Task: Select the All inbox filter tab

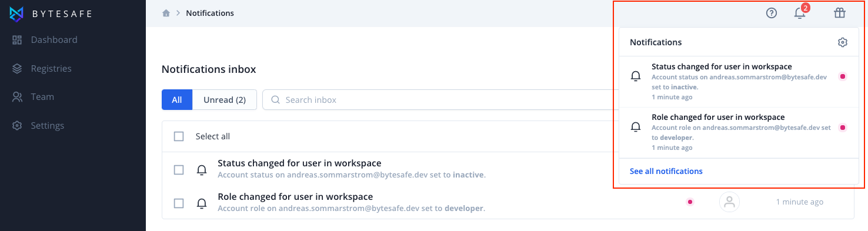Action: [x=177, y=100]
